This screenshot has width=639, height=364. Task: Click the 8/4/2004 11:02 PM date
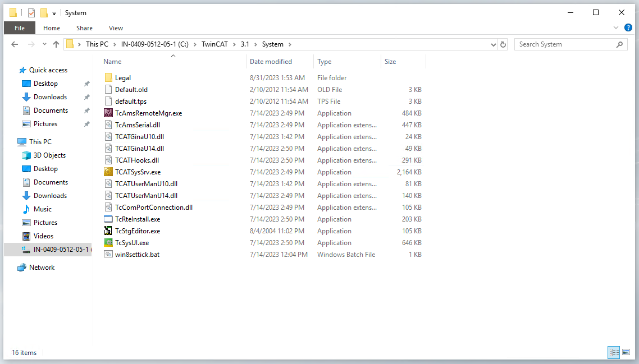pyautogui.click(x=277, y=231)
